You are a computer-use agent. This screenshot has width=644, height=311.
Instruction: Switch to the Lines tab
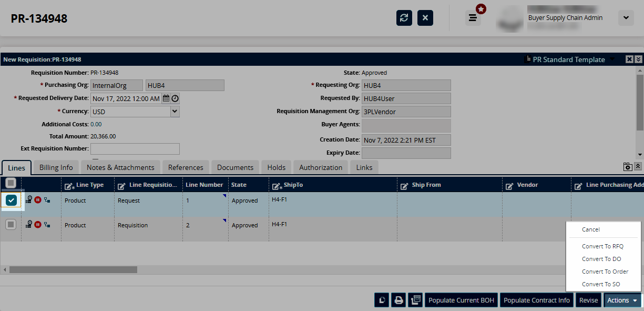(17, 167)
